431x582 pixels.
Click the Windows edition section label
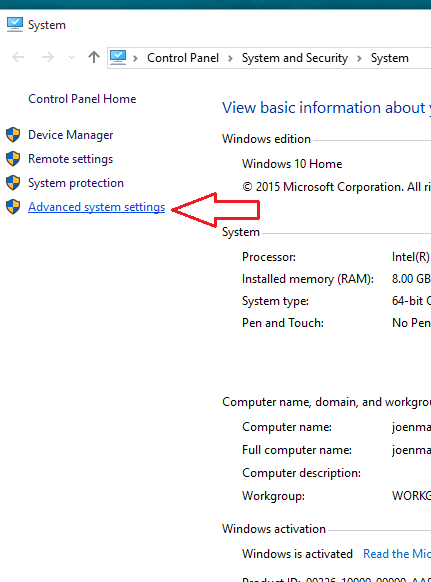click(x=266, y=139)
